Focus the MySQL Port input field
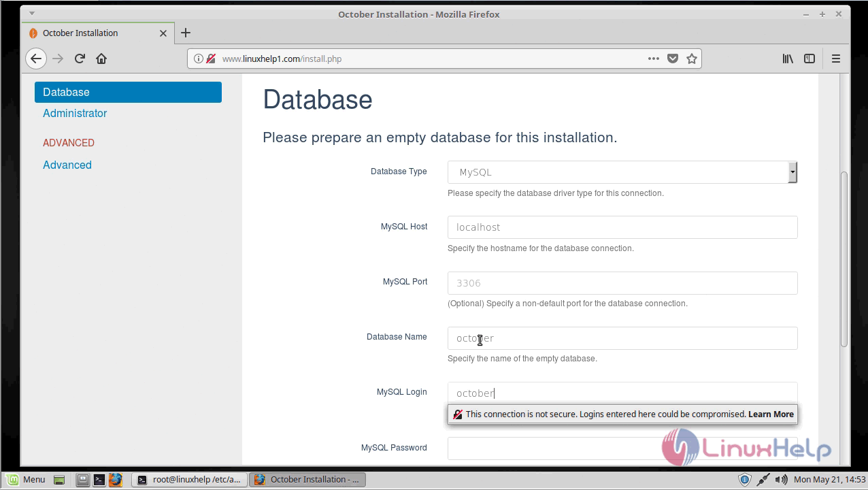 pyautogui.click(x=622, y=283)
